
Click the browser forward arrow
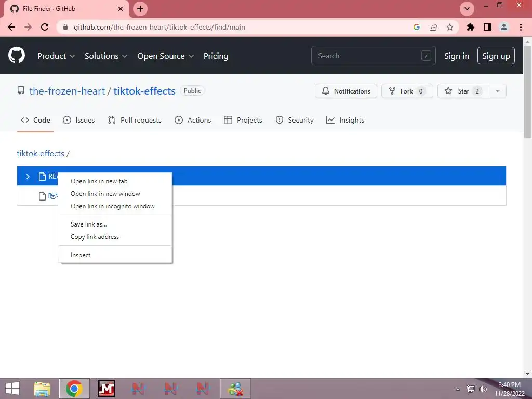coord(28,27)
